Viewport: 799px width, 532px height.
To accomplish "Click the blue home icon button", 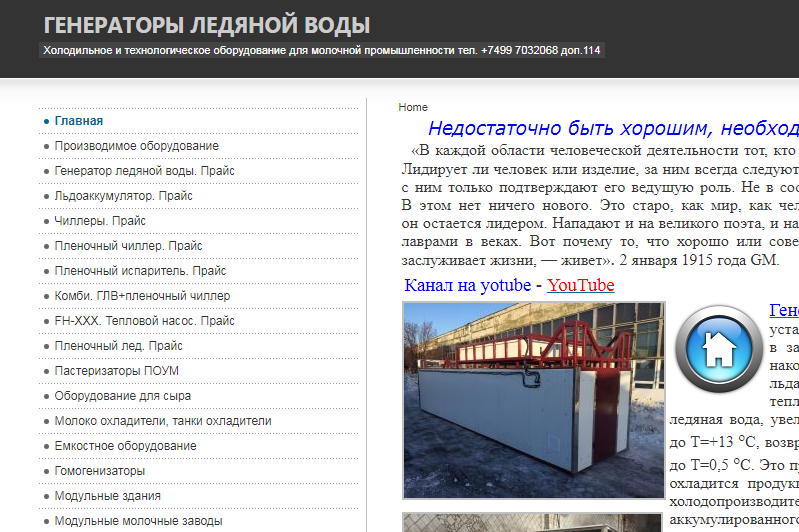I will [719, 349].
